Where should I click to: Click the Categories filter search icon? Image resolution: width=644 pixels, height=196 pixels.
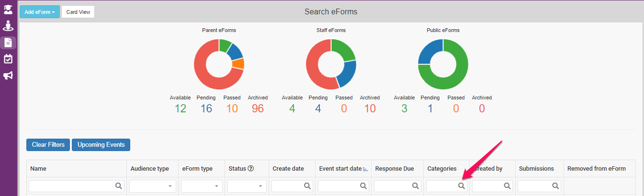tap(461, 186)
